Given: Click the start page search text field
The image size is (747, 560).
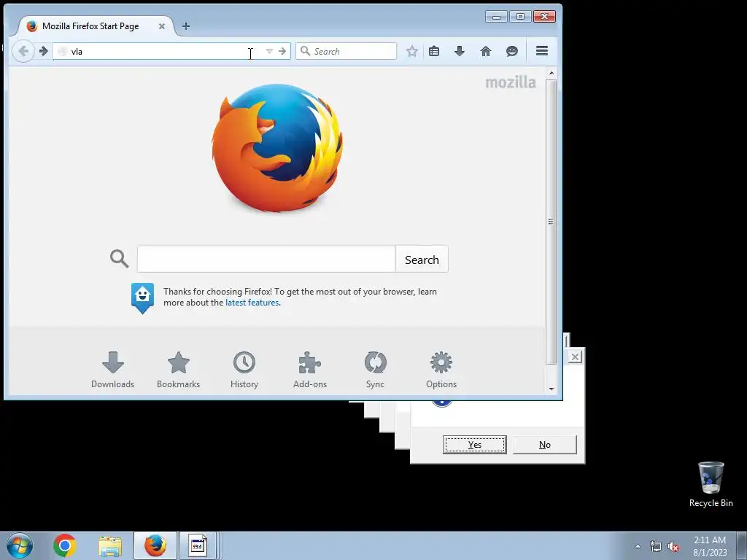Looking at the screenshot, I should click(266, 259).
